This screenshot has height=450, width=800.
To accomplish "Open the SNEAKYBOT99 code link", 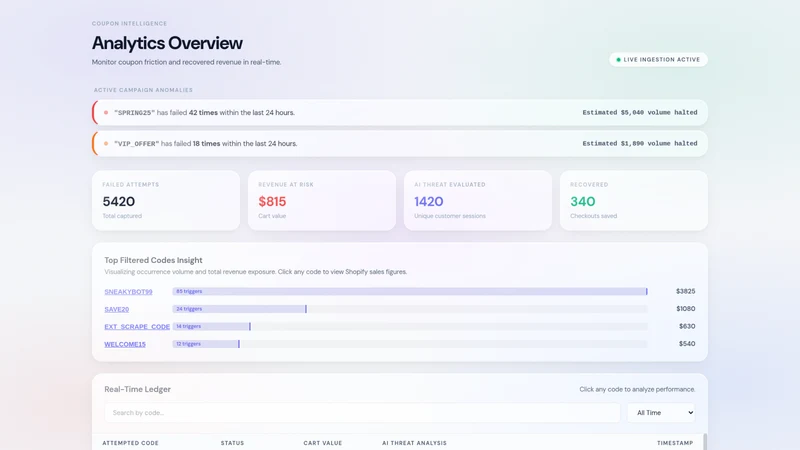I will click(x=128, y=292).
